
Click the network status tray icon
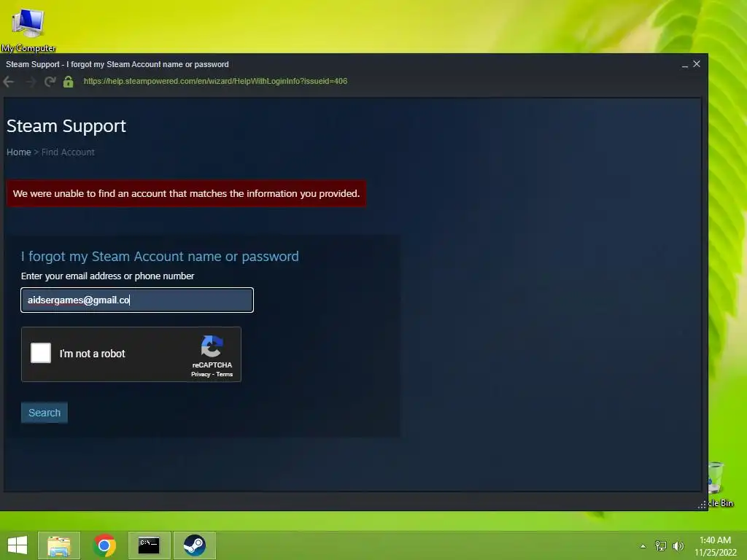tap(661, 545)
